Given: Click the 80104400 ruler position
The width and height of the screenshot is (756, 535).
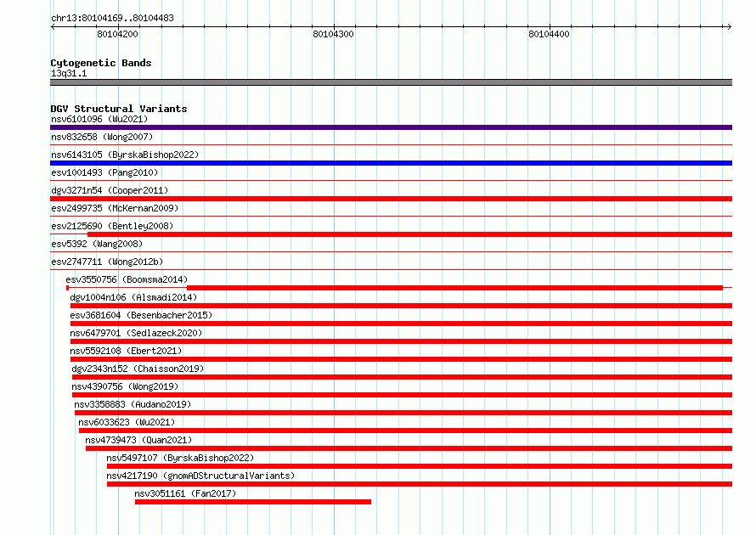Looking at the screenshot, I should pyautogui.click(x=549, y=34).
